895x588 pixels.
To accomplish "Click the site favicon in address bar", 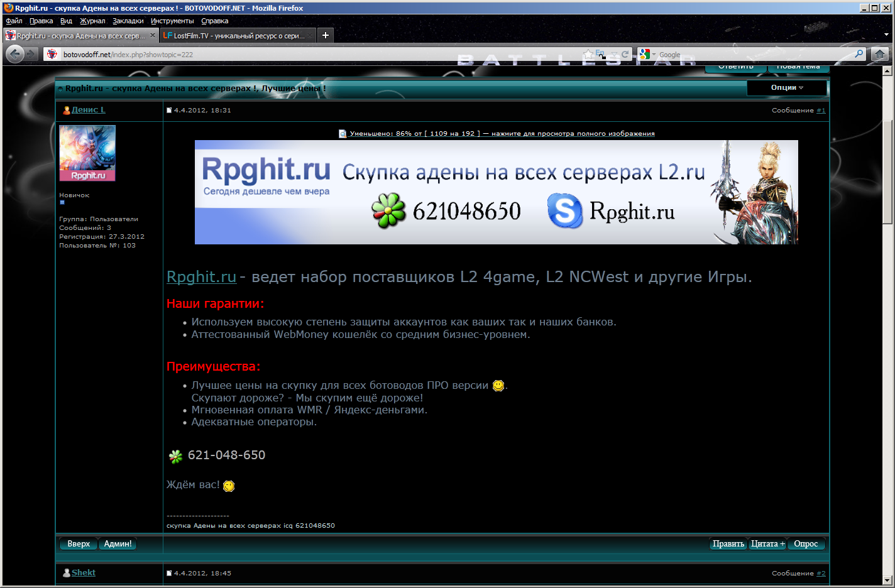I will pos(52,54).
